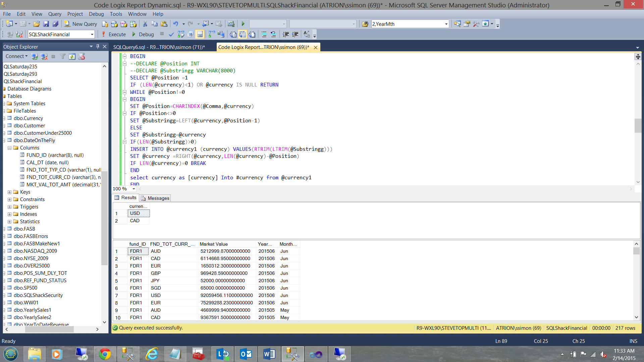This screenshot has height=362, width=644.
Task: Click the Open File folder icon
Action: coord(37,24)
